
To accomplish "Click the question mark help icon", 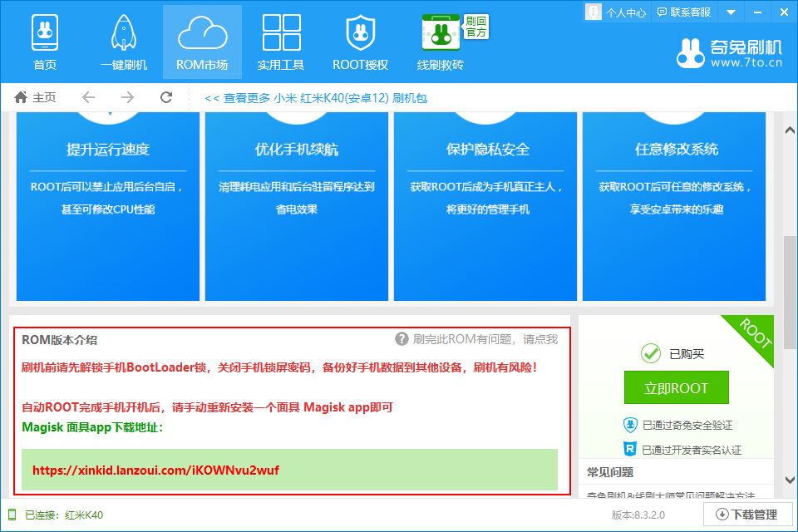I will [401, 339].
